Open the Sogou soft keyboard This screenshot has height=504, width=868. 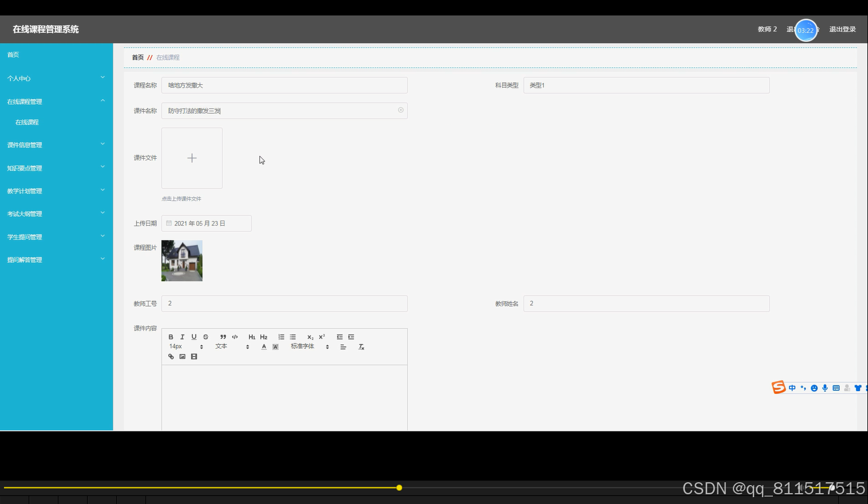click(x=836, y=388)
